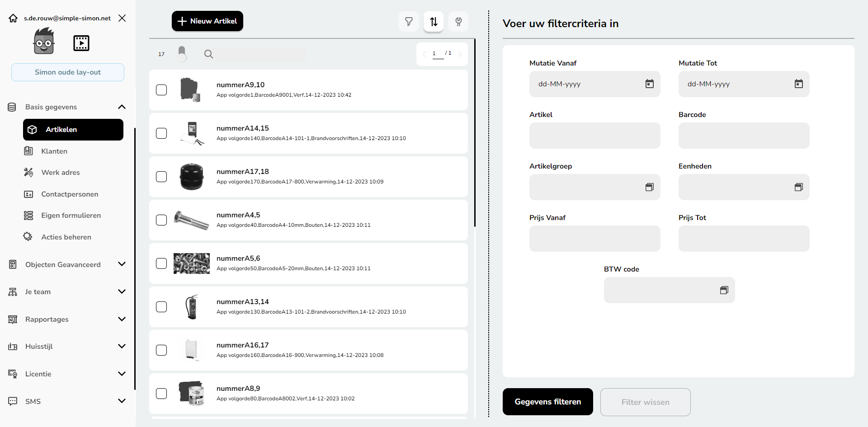Click the search magnifier icon
The width and height of the screenshot is (868, 427).
[208, 54]
